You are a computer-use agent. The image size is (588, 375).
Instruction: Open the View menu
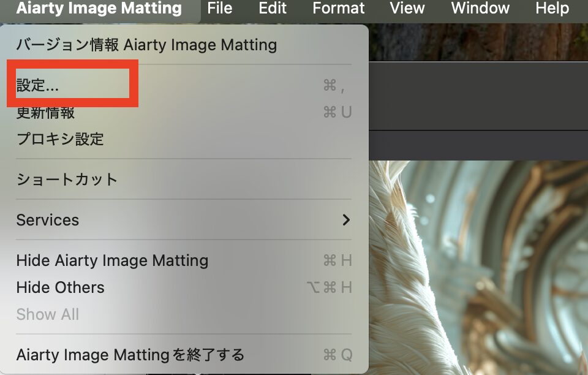[407, 8]
